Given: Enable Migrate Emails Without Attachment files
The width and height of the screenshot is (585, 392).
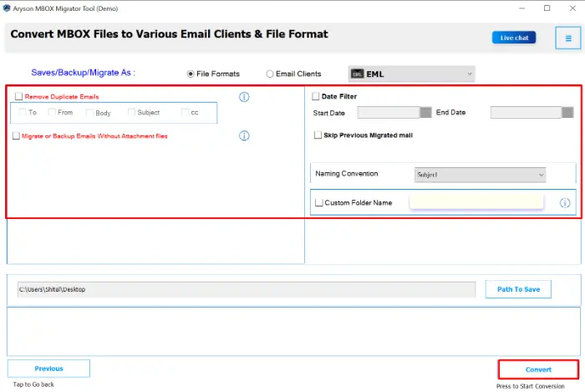Looking at the screenshot, I should tap(16, 135).
